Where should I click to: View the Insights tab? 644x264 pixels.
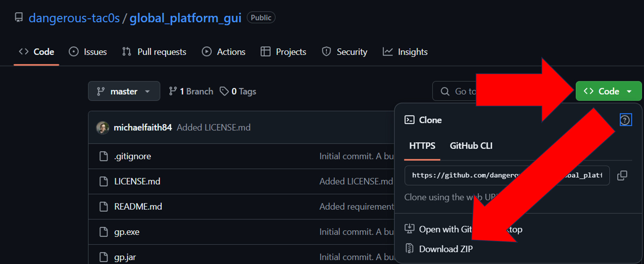coord(405,52)
